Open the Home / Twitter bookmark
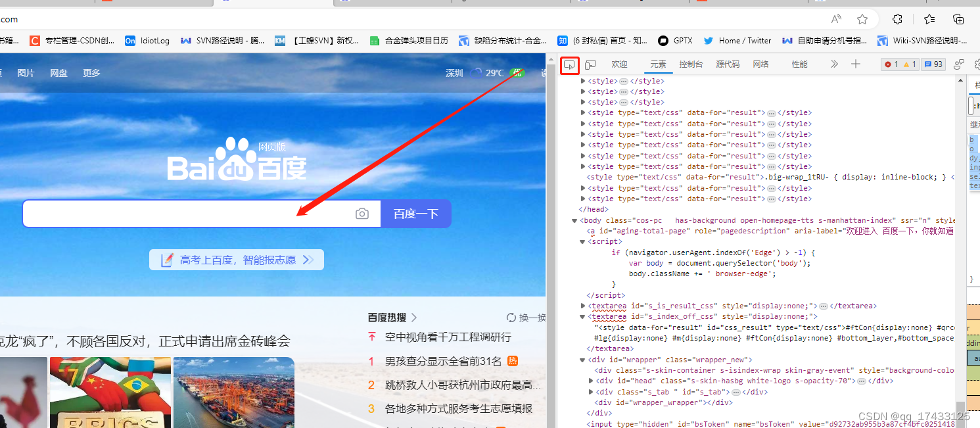Viewport: 980px width, 428px height. [x=737, y=41]
